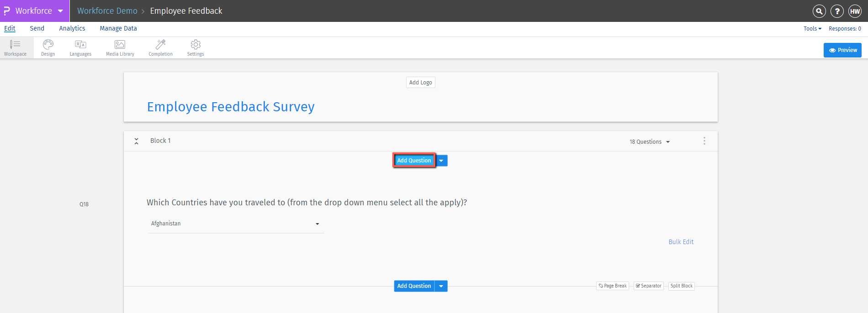Click the Bulk Edit link
The height and width of the screenshot is (313, 868).
[x=681, y=242]
